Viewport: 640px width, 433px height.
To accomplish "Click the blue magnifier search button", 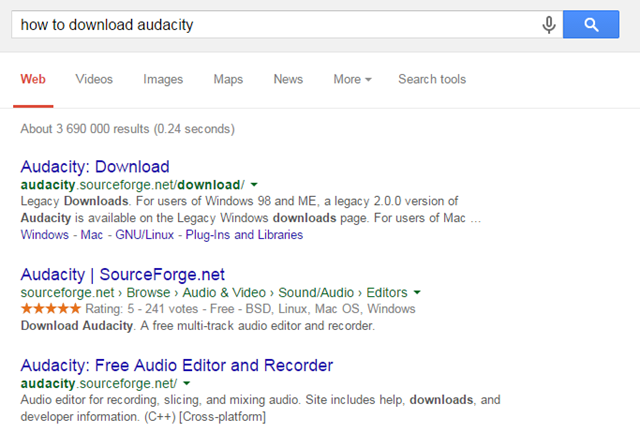I will pyautogui.click(x=591, y=24).
